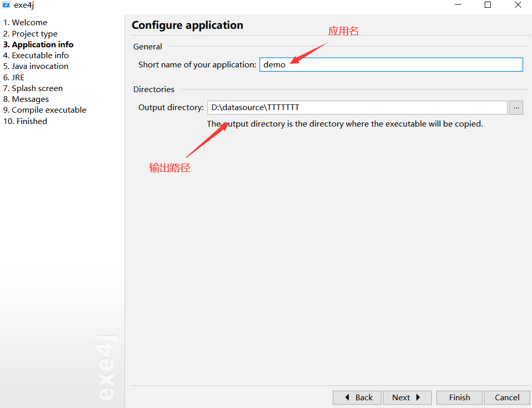The width and height of the screenshot is (532, 408).
Task: Open the Java invocation step
Action: click(35, 66)
